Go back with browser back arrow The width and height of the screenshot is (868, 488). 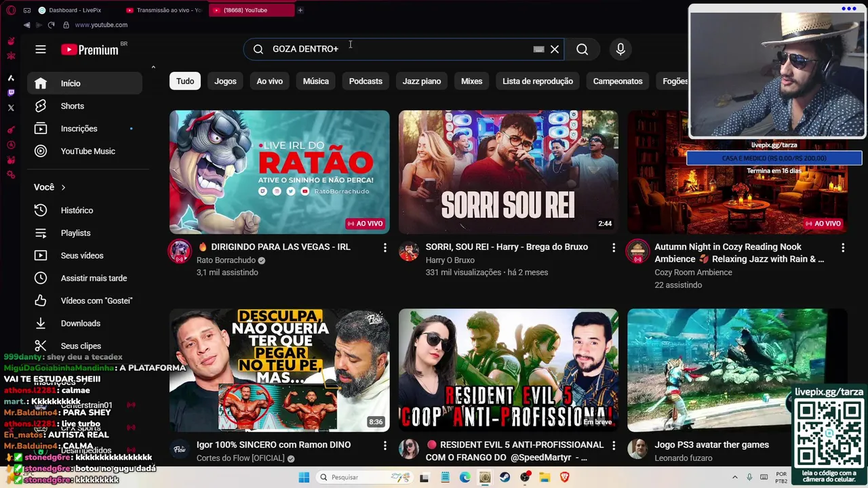26,25
